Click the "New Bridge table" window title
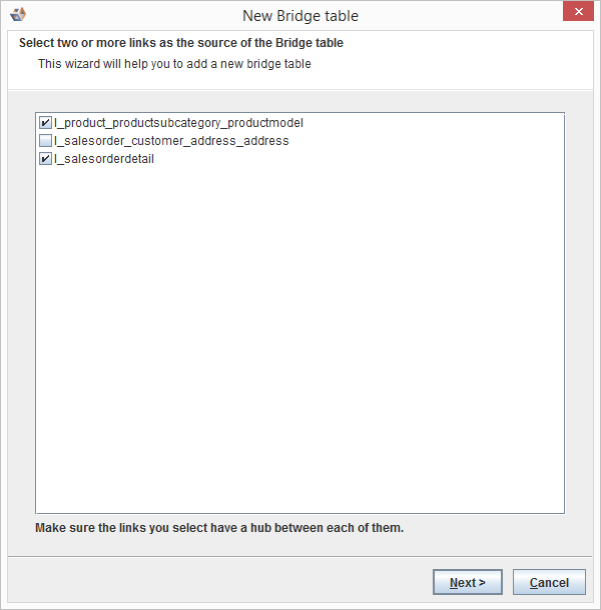The height and width of the screenshot is (610, 601). pos(300,16)
